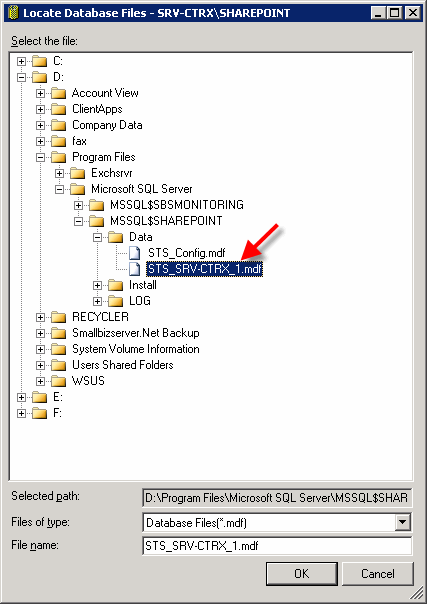Collapse the MSSQL$SHAREPOINT node
Screen dimensions: 427x604
coord(79,221)
